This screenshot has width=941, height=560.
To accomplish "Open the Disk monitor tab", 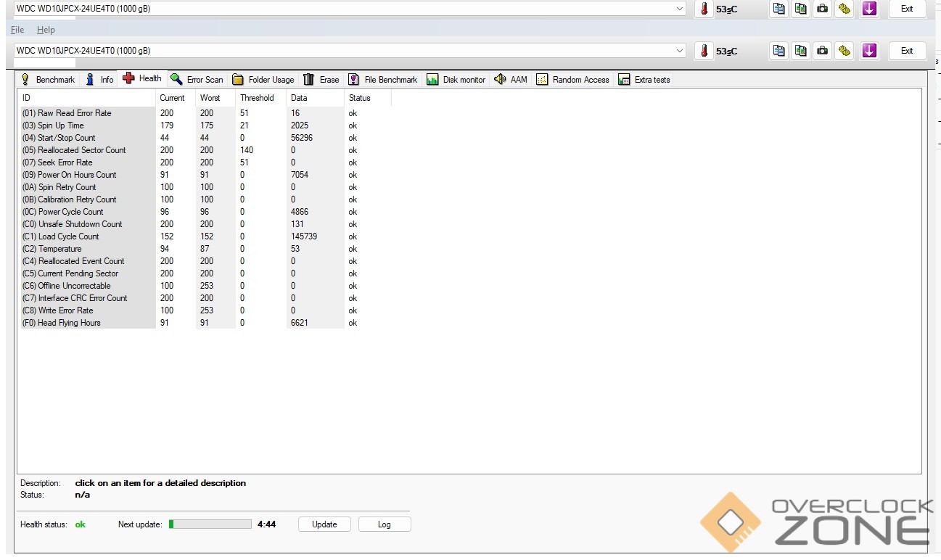I will (x=456, y=80).
